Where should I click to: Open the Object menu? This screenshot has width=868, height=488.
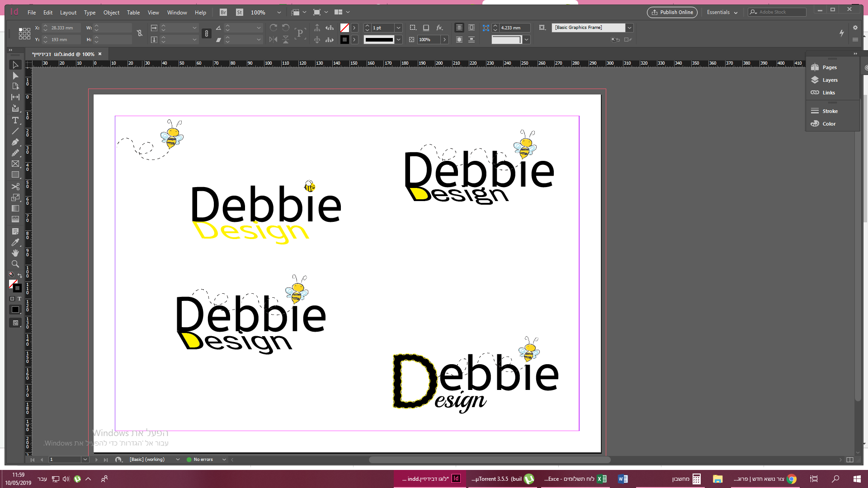point(111,13)
